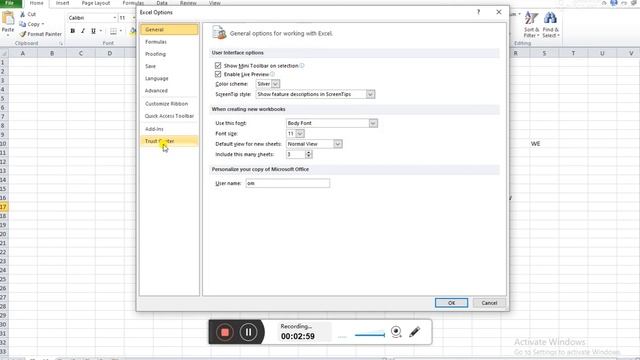Click Cancel in Excel Options
Viewport: 640px width, 360px height.
489,303
